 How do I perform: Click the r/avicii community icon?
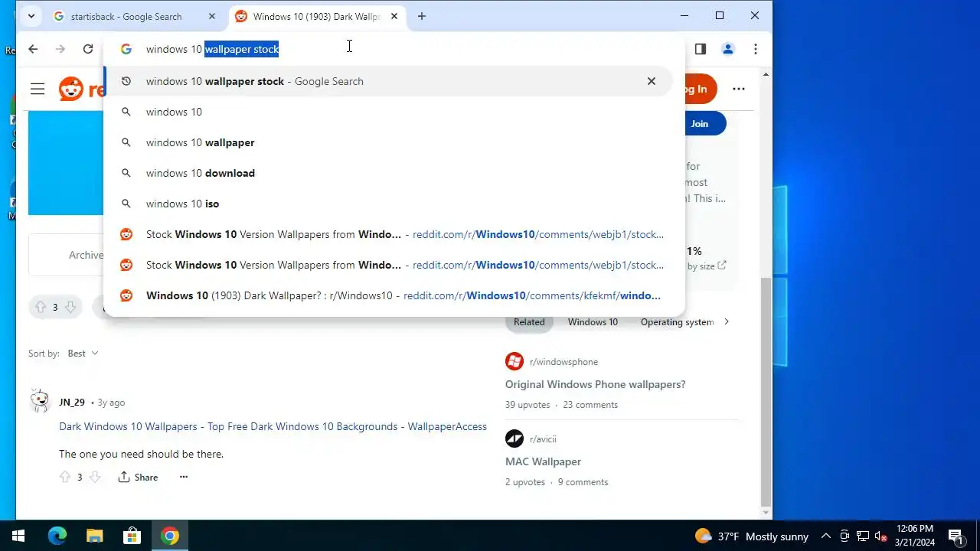click(x=514, y=439)
